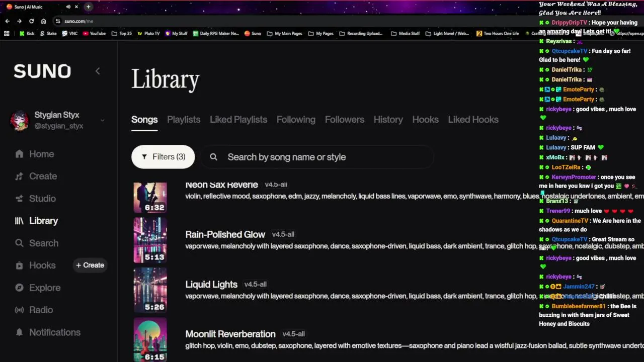Open the Filters (3) menu
The width and height of the screenshot is (644, 362).
[163, 157]
